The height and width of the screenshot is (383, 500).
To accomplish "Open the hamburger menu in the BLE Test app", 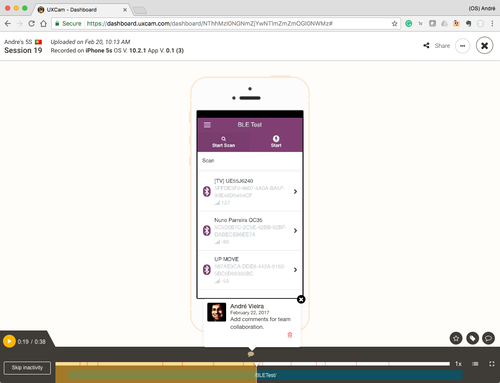I will click(x=207, y=125).
